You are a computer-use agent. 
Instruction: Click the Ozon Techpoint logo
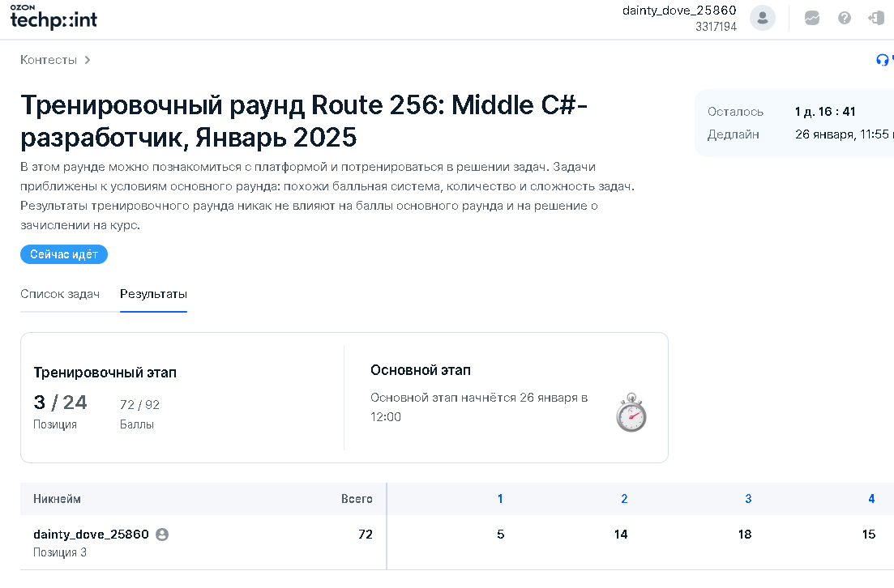click(53, 18)
